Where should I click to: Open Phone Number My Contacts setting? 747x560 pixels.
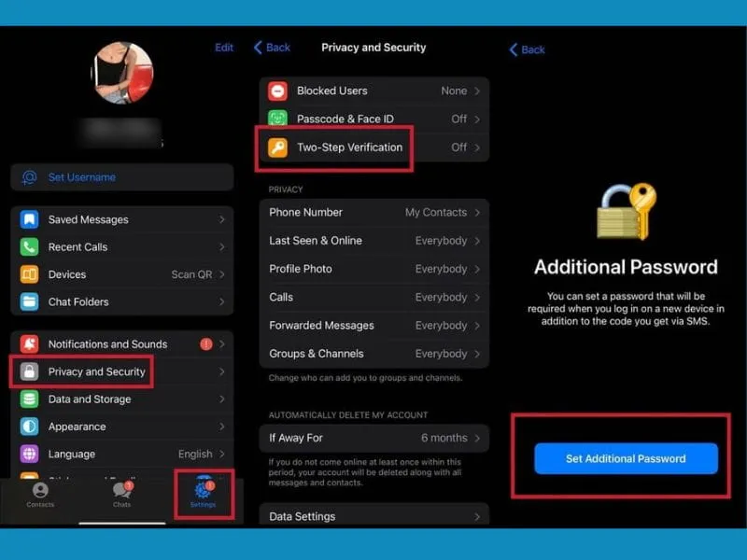point(374,213)
